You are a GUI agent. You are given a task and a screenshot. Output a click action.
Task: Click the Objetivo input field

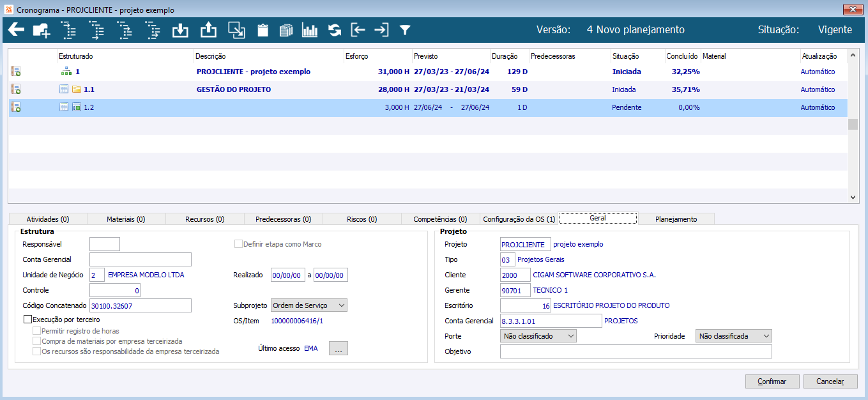click(636, 351)
